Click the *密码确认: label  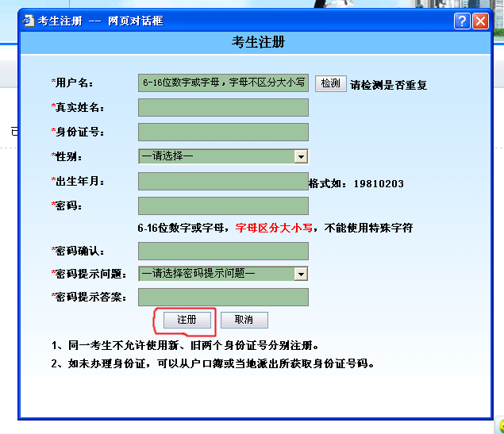(78, 252)
